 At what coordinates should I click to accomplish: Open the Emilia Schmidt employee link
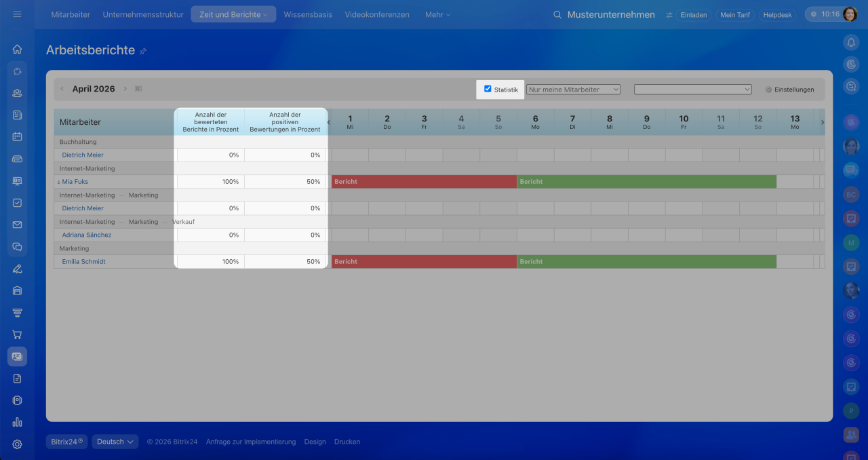[83, 261]
